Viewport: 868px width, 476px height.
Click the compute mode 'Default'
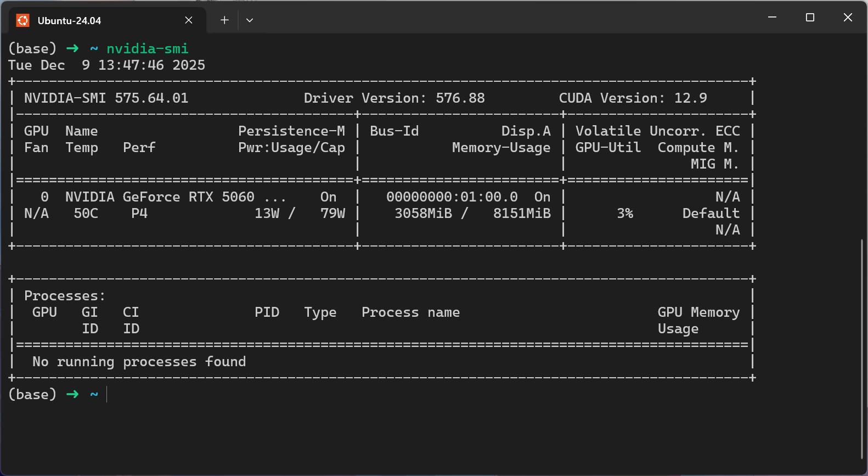click(711, 214)
